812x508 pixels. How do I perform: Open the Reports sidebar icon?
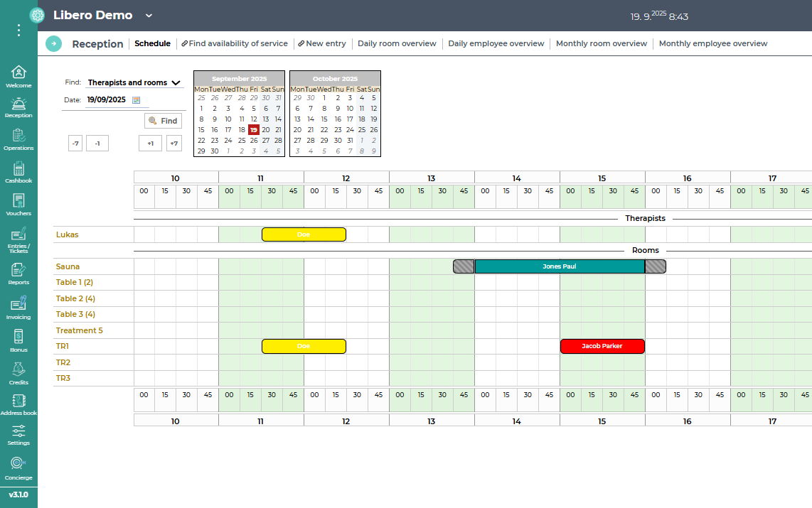coord(18,274)
